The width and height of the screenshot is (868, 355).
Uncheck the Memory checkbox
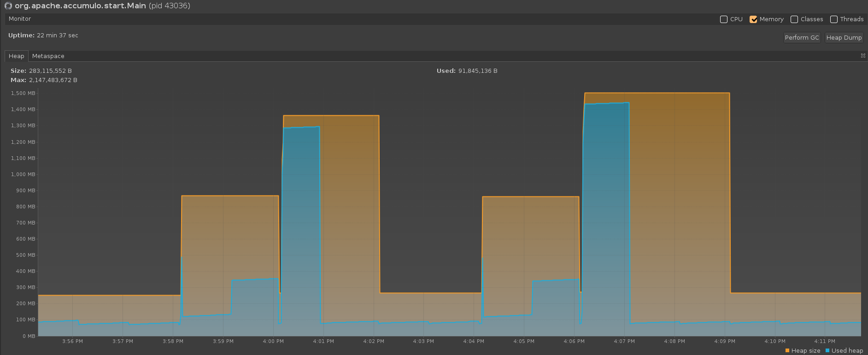pyautogui.click(x=753, y=19)
